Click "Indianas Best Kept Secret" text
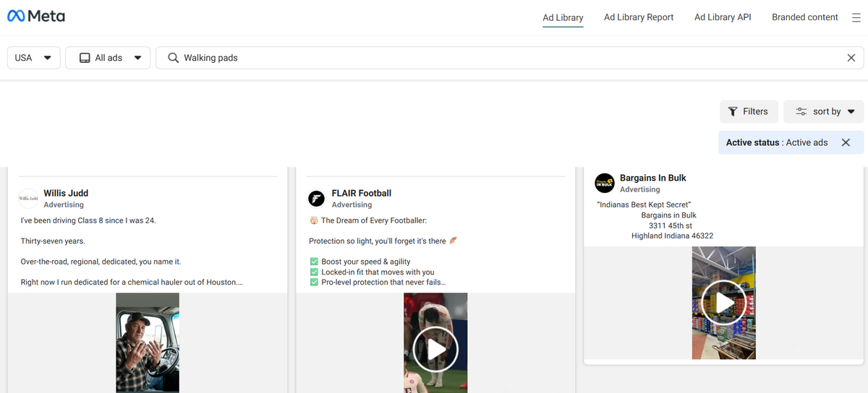This screenshot has width=868, height=393. coord(644,205)
